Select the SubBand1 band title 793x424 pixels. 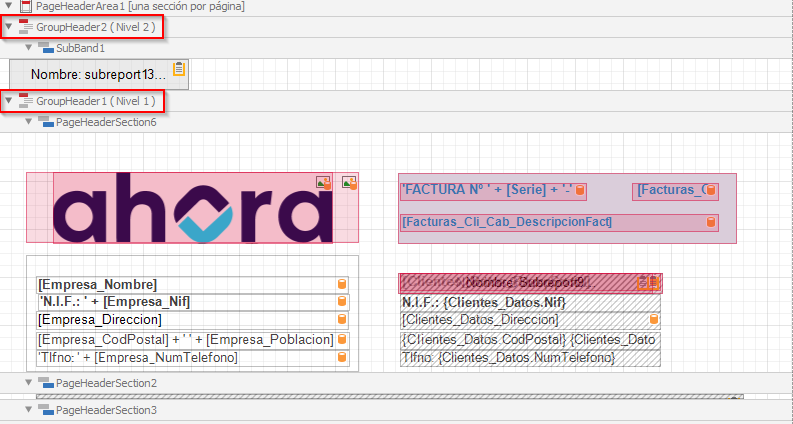(x=80, y=48)
